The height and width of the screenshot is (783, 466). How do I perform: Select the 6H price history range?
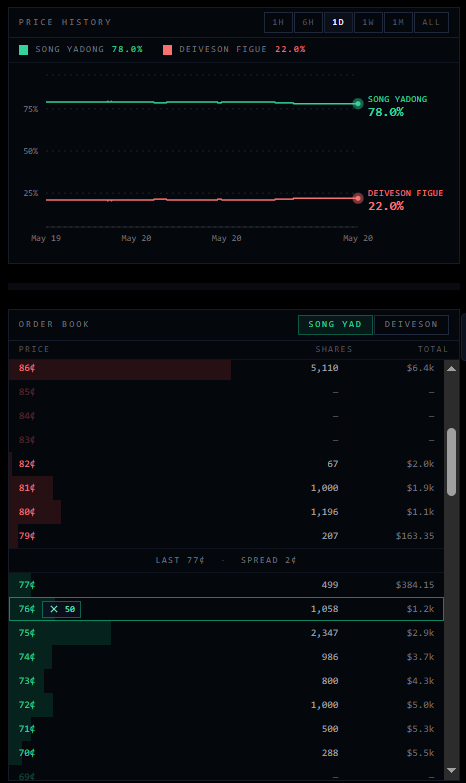click(308, 22)
